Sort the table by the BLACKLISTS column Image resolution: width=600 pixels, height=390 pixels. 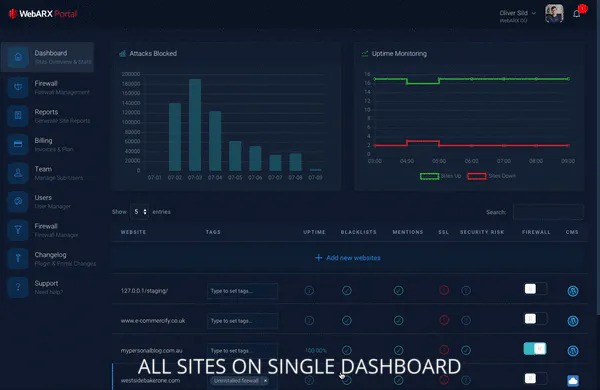[359, 232]
